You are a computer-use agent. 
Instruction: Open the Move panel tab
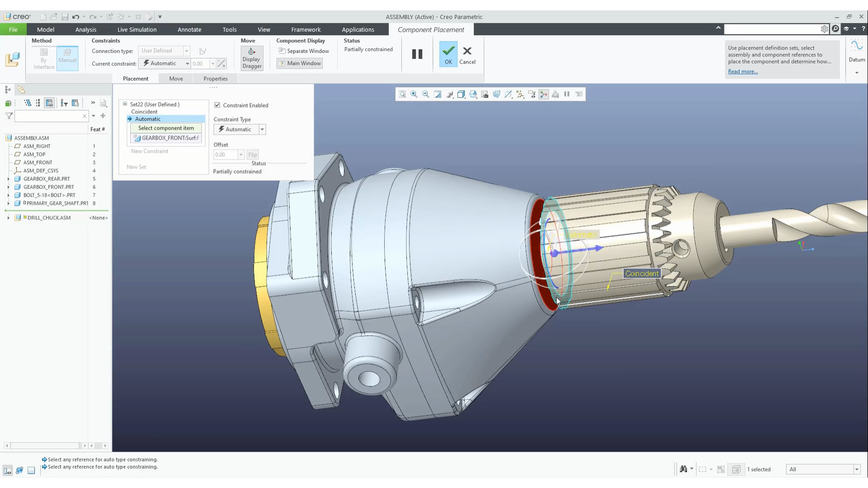click(x=176, y=79)
